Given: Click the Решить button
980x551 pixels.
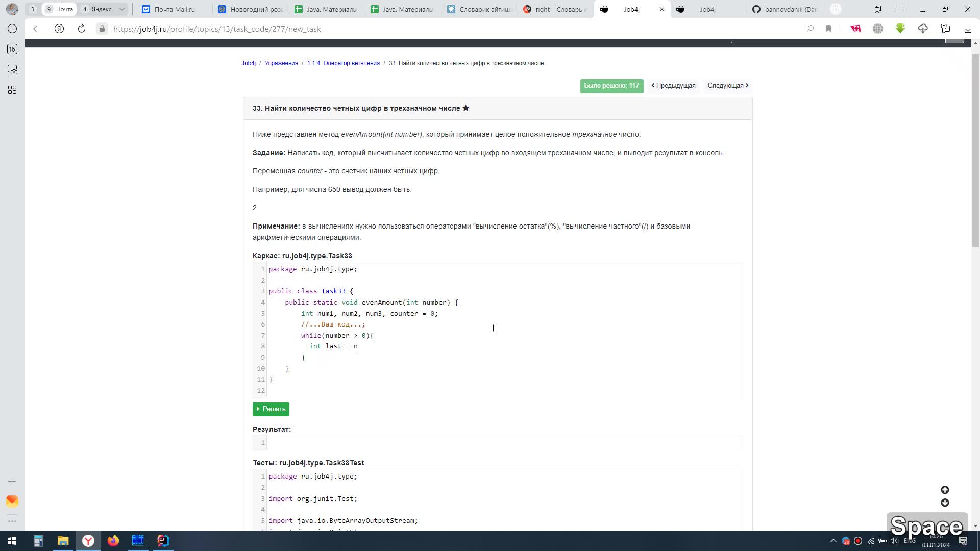Looking at the screenshot, I should pyautogui.click(x=271, y=409).
